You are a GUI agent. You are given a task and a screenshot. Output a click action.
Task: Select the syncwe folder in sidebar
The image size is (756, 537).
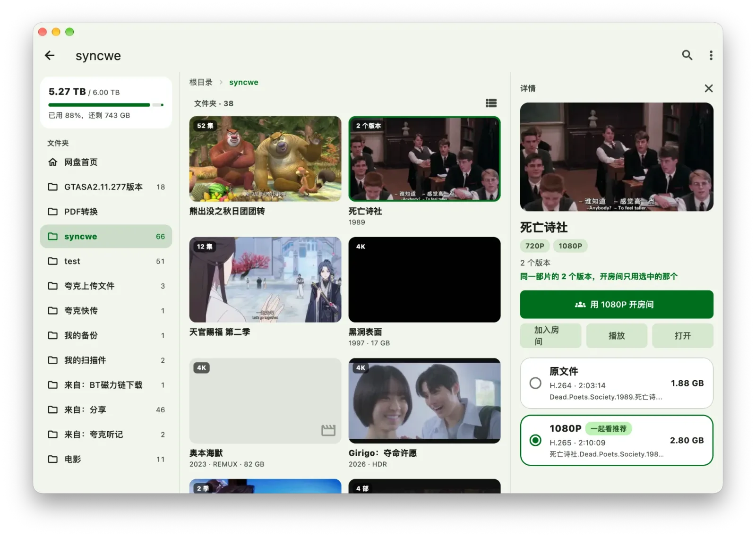click(x=106, y=236)
